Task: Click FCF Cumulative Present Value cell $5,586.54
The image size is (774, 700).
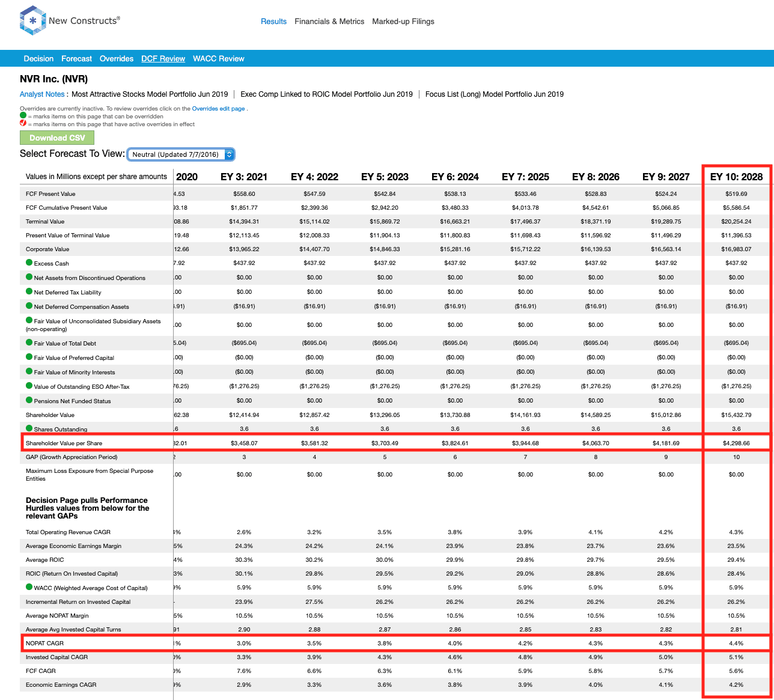Action: [736, 207]
